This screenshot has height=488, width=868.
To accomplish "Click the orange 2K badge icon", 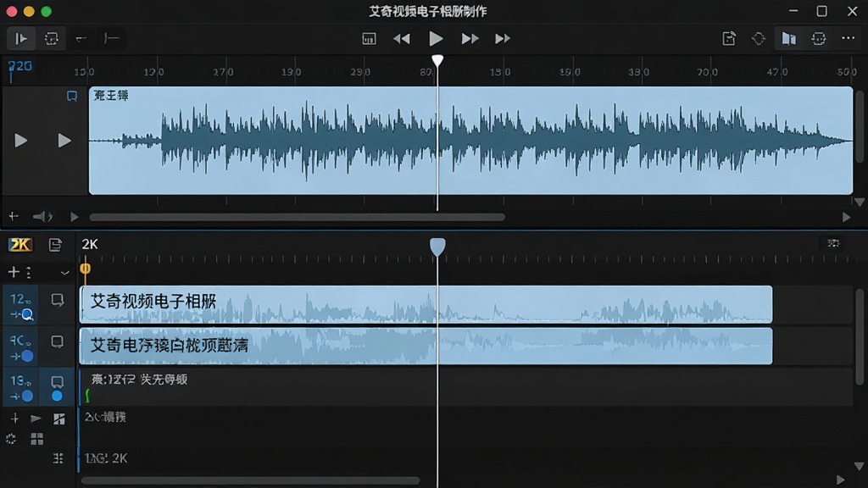I will (x=20, y=245).
